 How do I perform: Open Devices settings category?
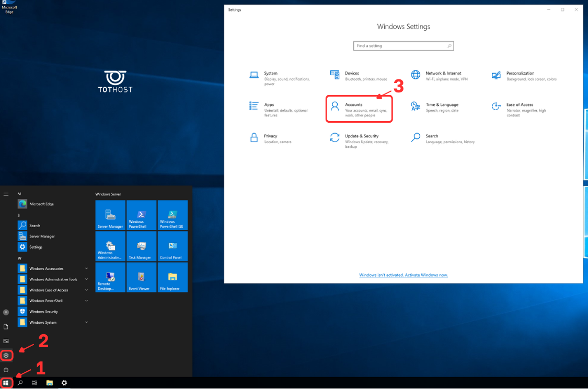359,76
